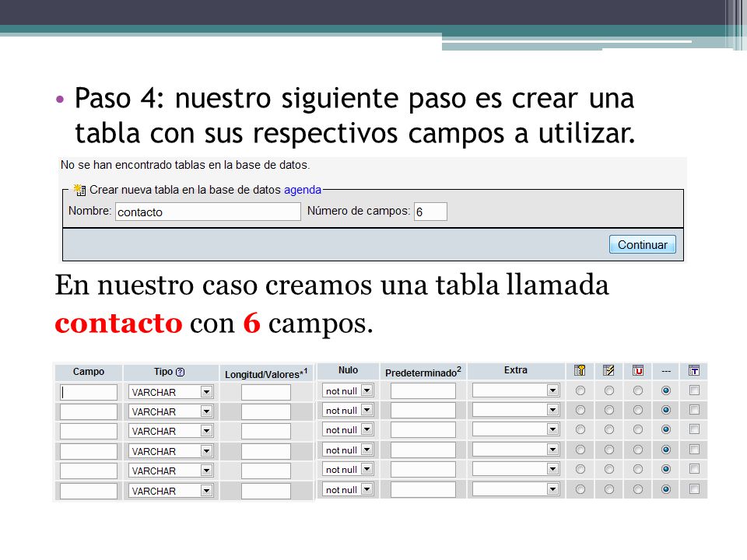Screen dimensions: 747x560
Task: Select primary key radio in second row
Action: pyautogui.click(x=580, y=410)
